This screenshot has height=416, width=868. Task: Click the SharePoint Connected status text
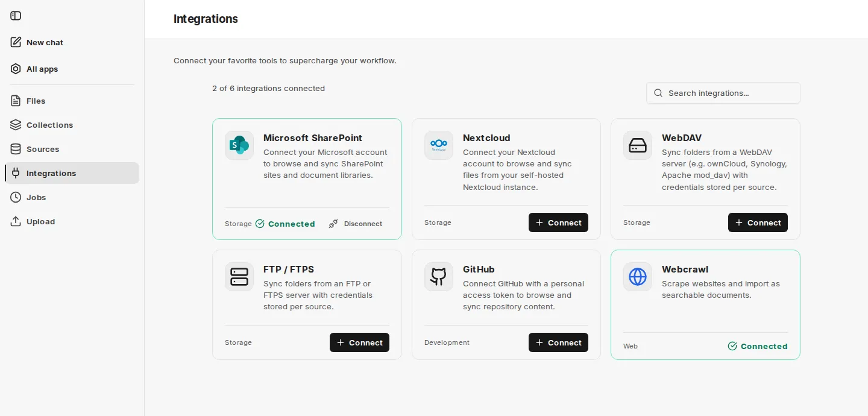pos(292,224)
